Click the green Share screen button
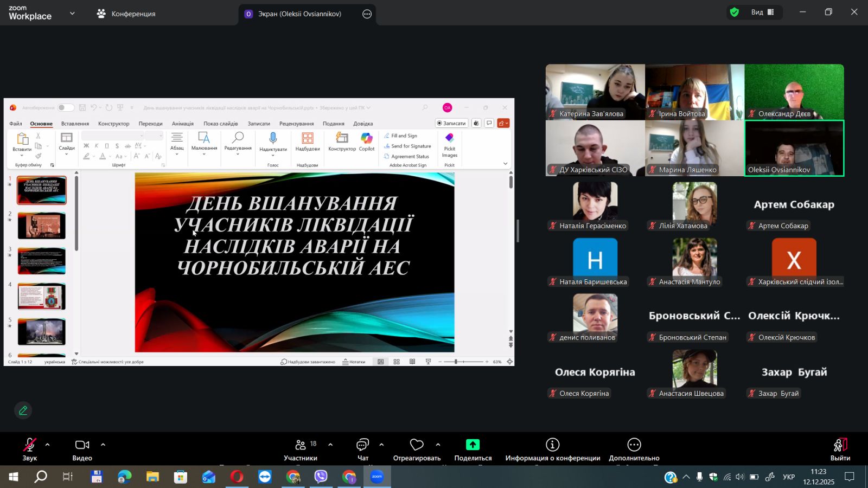The width and height of the screenshot is (868, 488). pyautogui.click(x=473, y=445)
